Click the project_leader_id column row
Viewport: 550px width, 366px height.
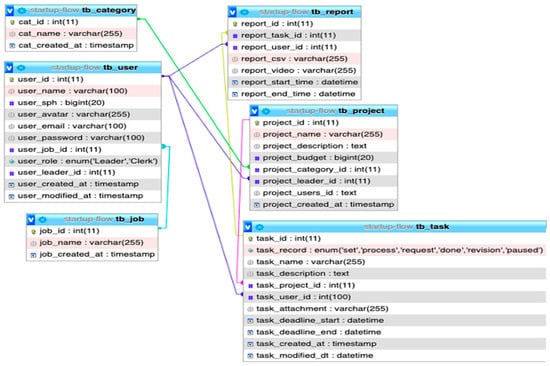(x=324, y=181)
